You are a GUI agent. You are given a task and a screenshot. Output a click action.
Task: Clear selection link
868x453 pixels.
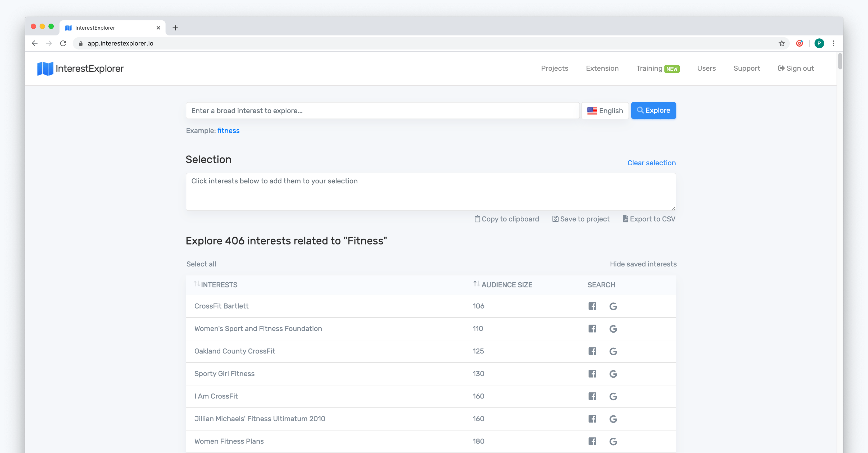[x=651, y=163]
